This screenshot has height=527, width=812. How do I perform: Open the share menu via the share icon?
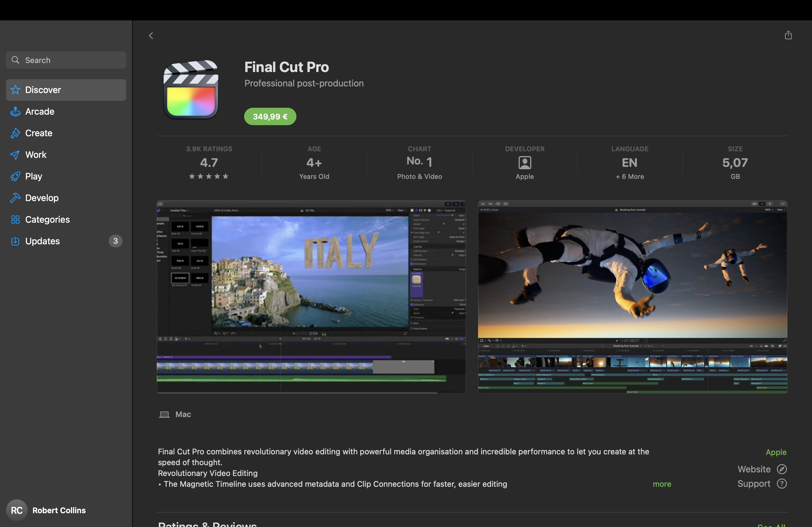click(x=788, y=35)
